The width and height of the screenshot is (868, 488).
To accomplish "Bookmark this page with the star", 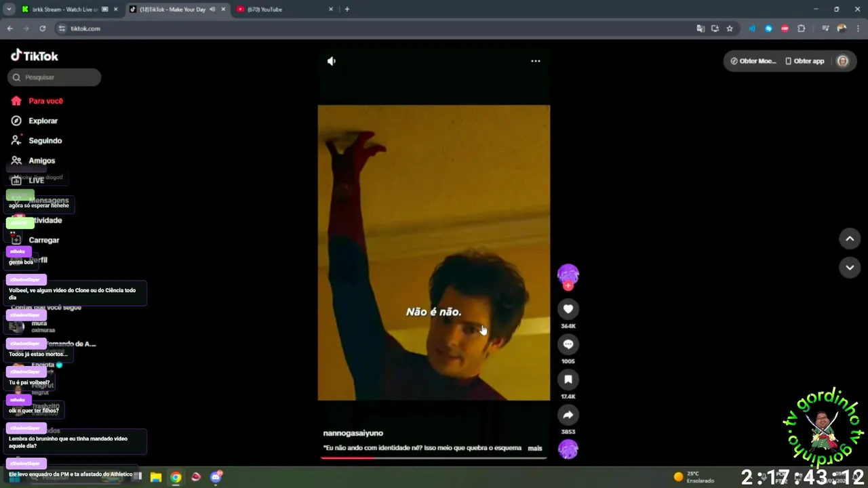I will (730, 28).
